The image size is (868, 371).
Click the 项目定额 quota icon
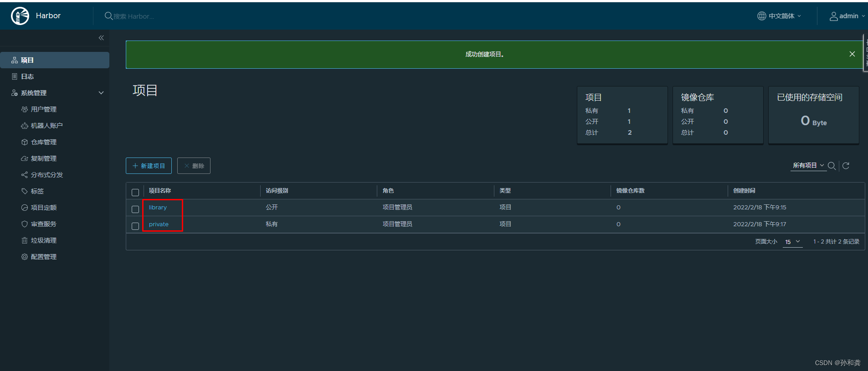[x=25, y=208]
